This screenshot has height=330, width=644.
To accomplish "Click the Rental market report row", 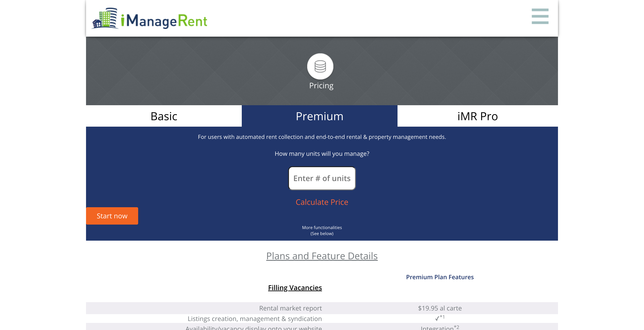I will [290, 308].
